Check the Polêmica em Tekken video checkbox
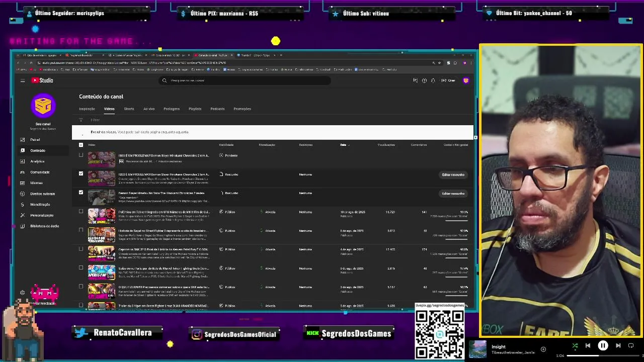This screenshot has height=362, width=644. [x=81, y=212]
